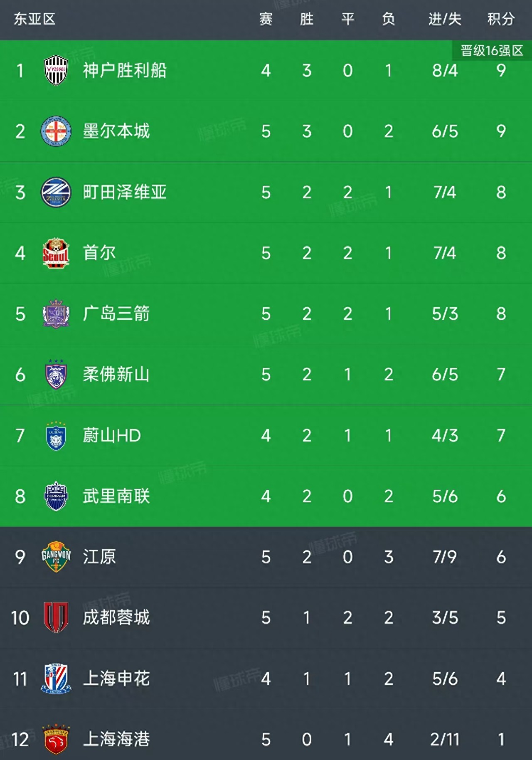The height and width of the screenshot is (760, 532).
Task: Click the 墨尔本城 team name
Action: (116, 131)
